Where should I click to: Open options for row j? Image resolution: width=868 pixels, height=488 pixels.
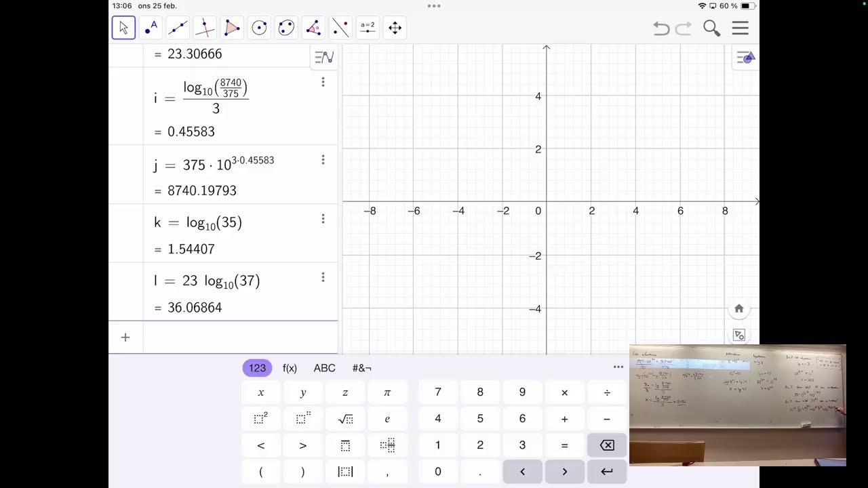pyautogui.click(x=323, y=160)
